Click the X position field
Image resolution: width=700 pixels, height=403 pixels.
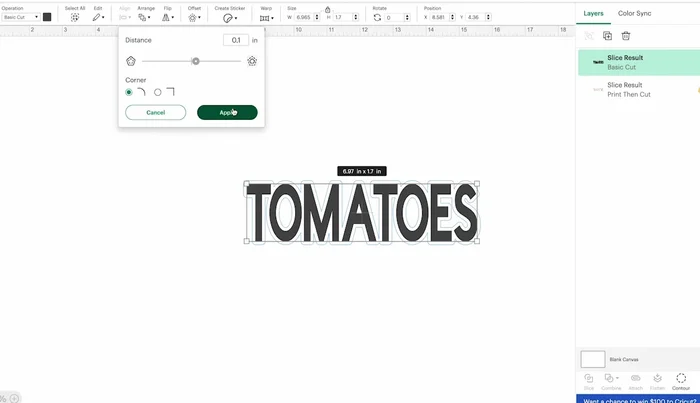click(439, 17)
